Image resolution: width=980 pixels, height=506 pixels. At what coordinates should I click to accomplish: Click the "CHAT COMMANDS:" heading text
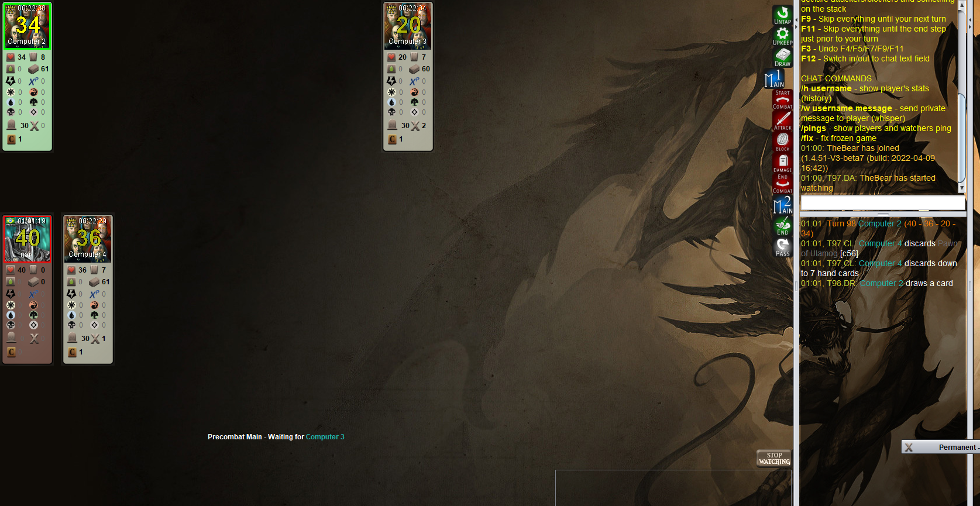click(837, 78)
